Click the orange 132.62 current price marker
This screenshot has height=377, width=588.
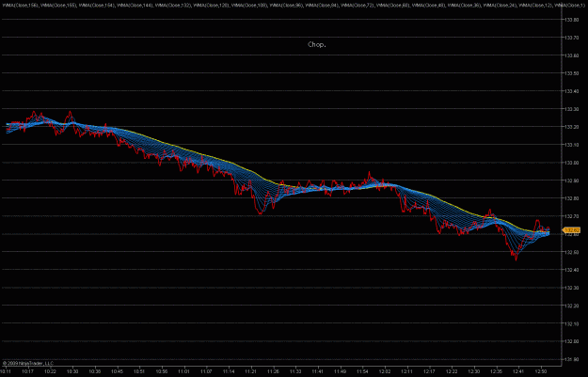pos(571,230)
